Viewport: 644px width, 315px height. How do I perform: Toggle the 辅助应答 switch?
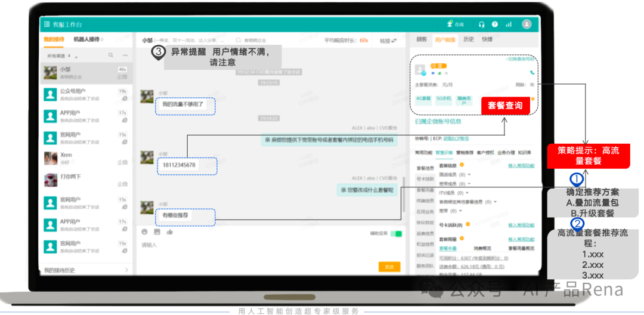point(396,233)
